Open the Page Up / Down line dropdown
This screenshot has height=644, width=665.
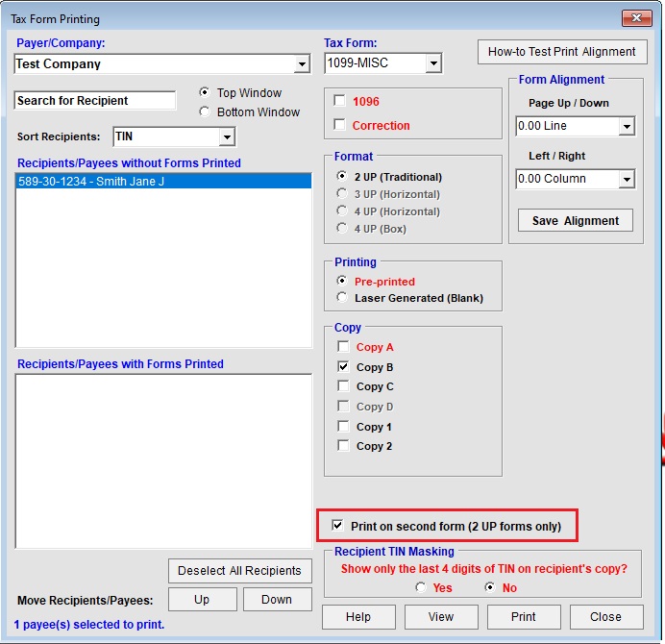click(626, 126)
